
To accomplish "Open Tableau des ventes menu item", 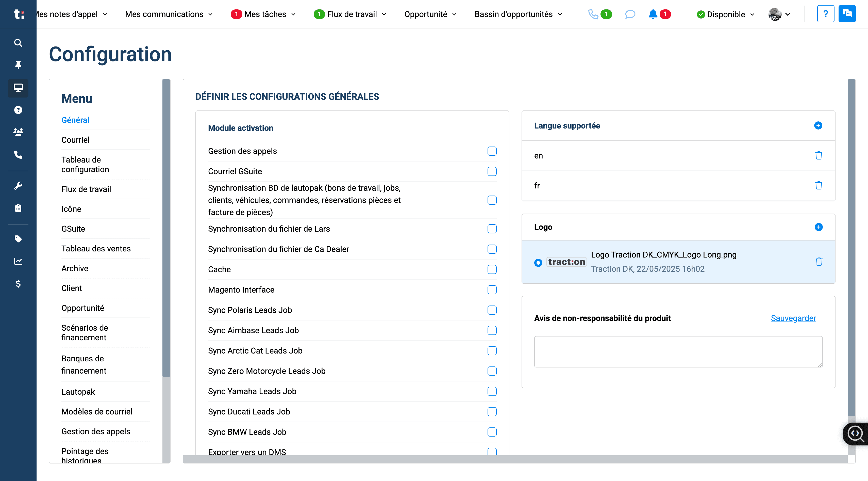I will pyautogui.click(x=96, y=249).
